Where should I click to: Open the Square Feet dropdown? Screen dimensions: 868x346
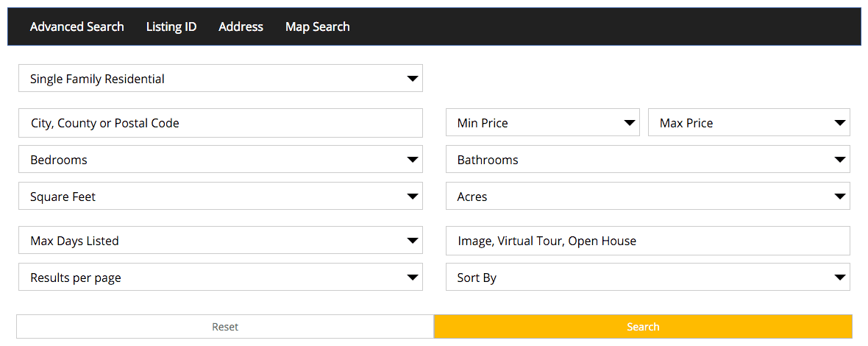(221, 196)
